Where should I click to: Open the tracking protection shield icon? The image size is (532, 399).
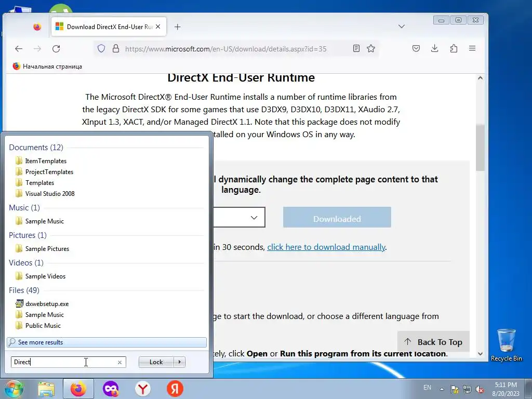[101, 48]
